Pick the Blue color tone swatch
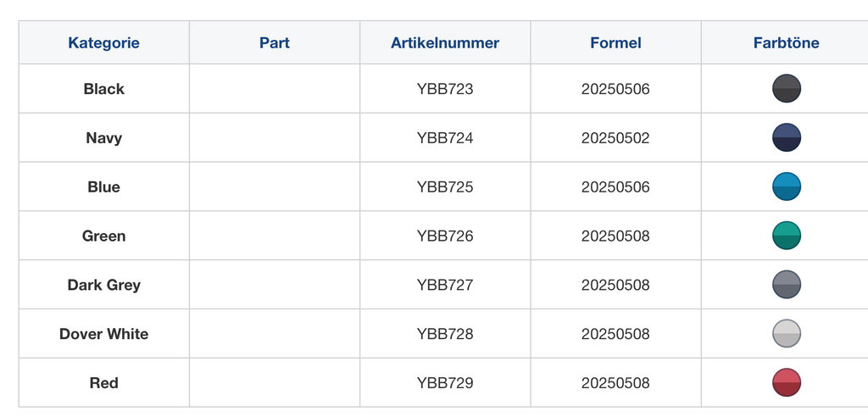This screenshot has height=417, width=868. [787, 186]
